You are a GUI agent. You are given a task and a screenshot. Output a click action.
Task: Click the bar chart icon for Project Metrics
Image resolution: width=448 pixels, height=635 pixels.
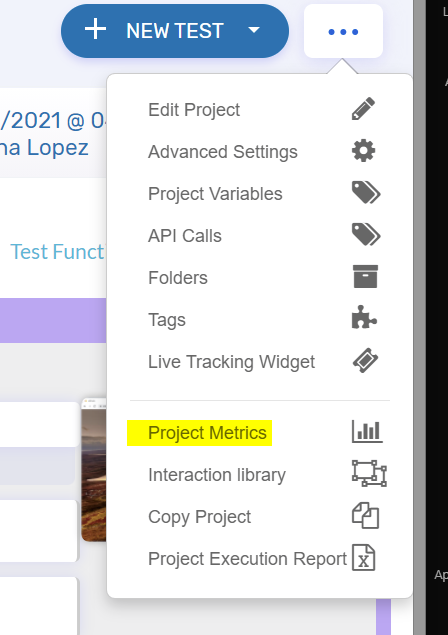(367, 431)
